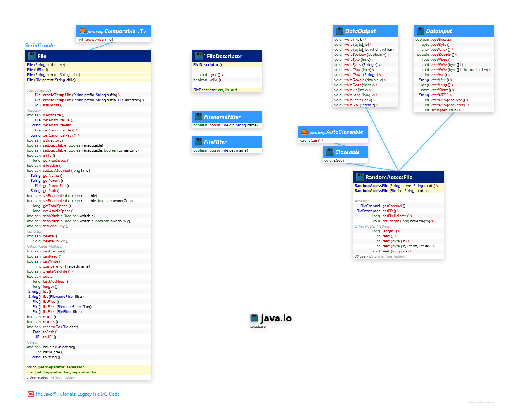Viewport: 516px width, 420px height.
Task: Select the Serializable interface label
Action: [x=40, y=45]
